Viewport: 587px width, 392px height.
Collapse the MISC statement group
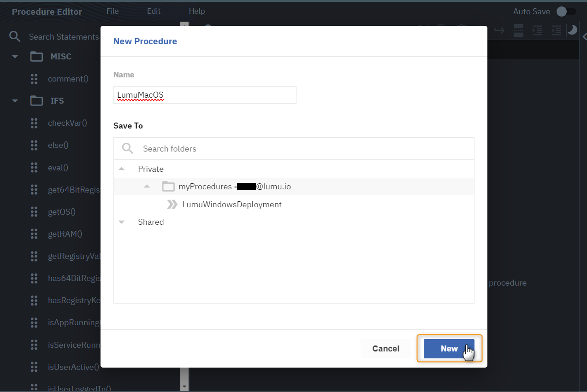[x=15, y=57]
